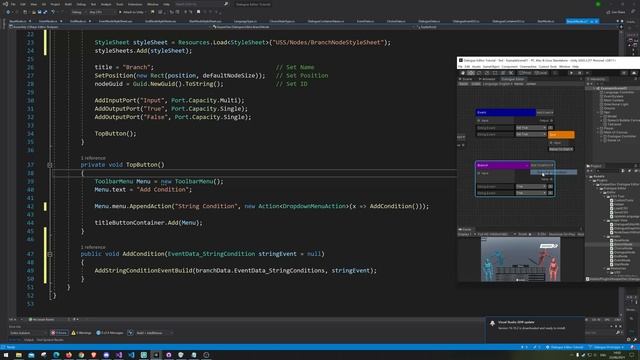Open File Explorer from the taskbar

point(18,355)
